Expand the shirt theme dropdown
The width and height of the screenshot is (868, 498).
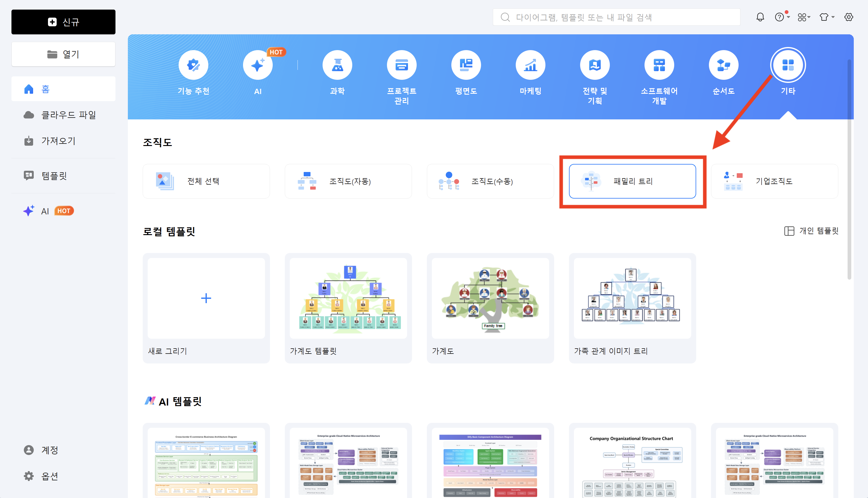pyautogui.click(x=826, y=17)
